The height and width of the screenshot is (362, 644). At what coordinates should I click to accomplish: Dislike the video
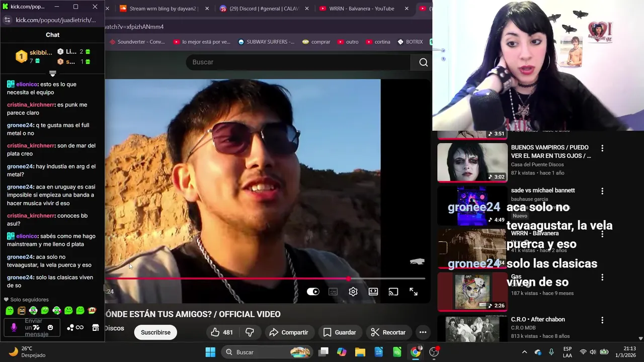coord(250,332)
